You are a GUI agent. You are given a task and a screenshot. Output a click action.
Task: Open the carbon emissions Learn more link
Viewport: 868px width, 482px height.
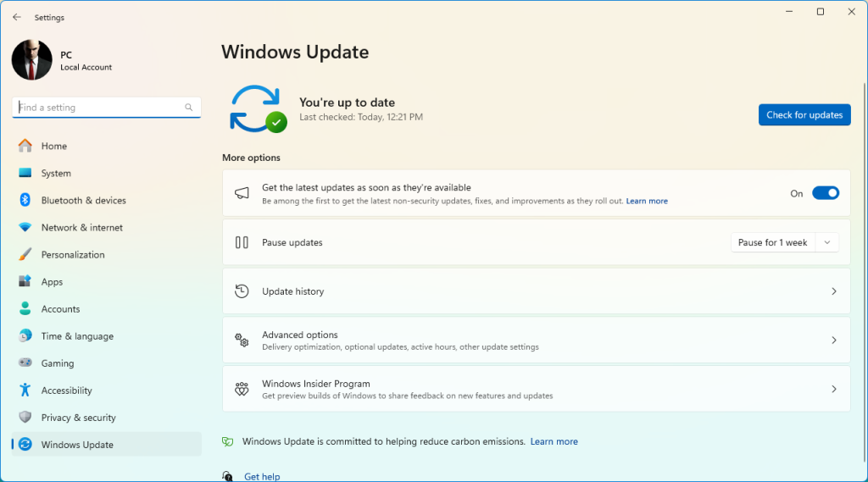pyautogui.click(x=554, y=441)
